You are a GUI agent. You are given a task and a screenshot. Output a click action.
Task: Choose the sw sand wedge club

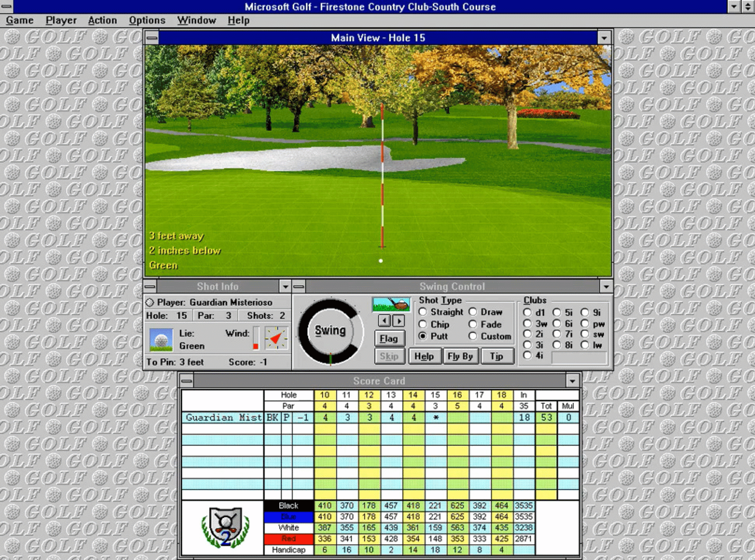tap(593, 334)
